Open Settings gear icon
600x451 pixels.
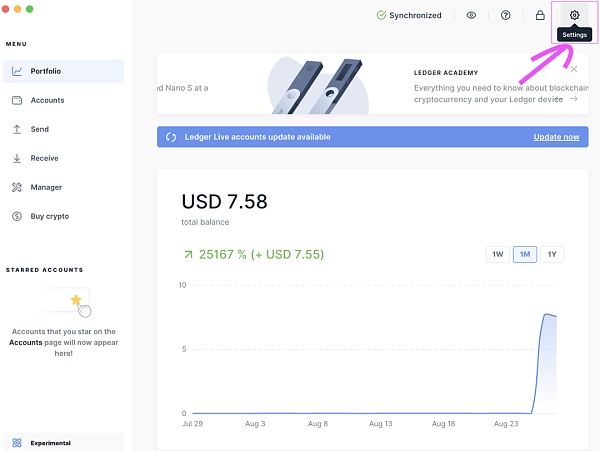point(574,15)
